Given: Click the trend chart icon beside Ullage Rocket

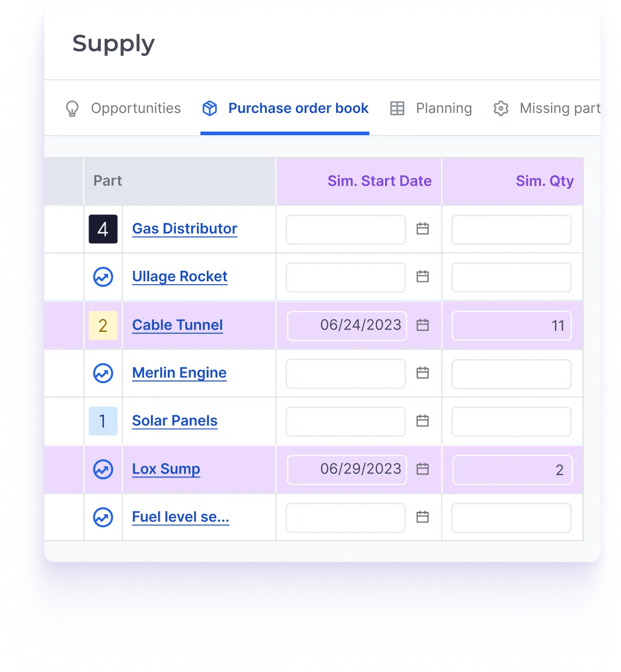Looking at the screenshot, I should click(x=103, y=277).
